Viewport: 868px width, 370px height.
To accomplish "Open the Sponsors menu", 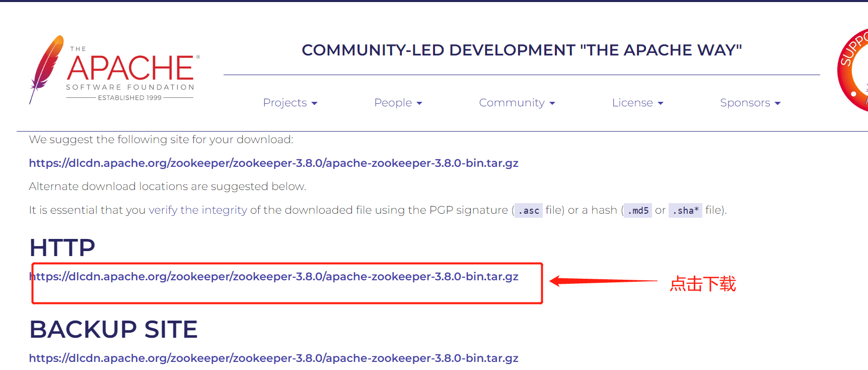I will coord(750,103).
